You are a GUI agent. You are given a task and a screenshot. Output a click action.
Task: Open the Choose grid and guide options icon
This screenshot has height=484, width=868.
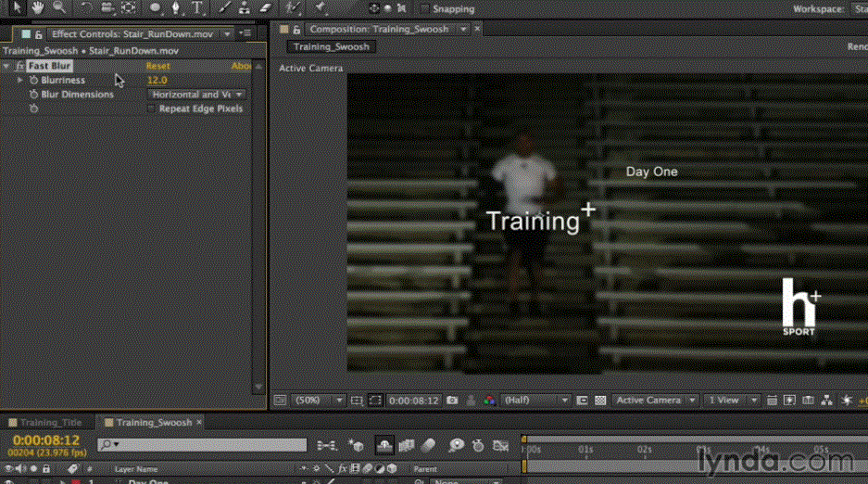click(x=357, y=400)
